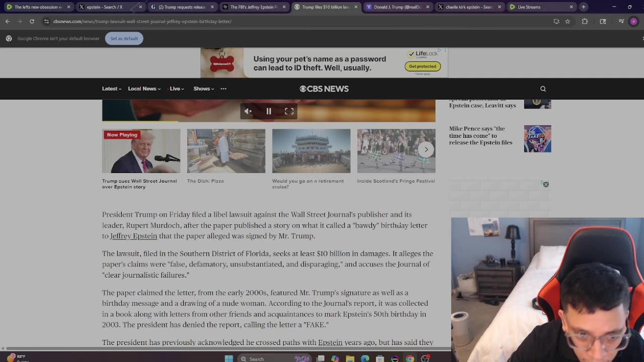This screenshot has height=362, width=644.
Task: Switch to 'The FBI's Jeffrey Epstein' tab
Action: (254, 7)
